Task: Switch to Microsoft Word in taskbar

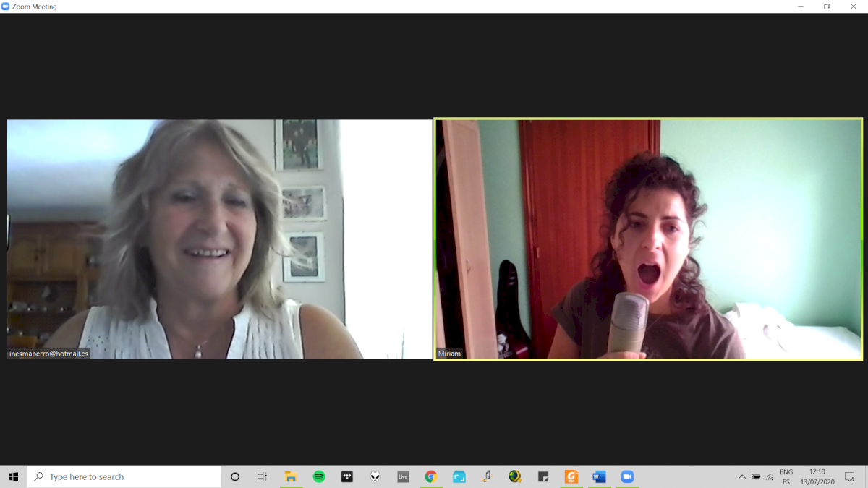Action: [599, 476]
